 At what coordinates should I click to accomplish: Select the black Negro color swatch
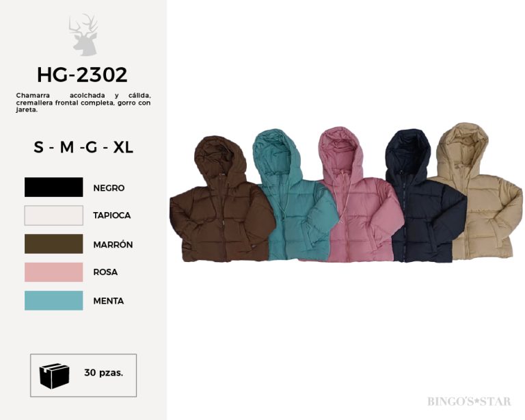pyautogui.click(x=53, y=187)
